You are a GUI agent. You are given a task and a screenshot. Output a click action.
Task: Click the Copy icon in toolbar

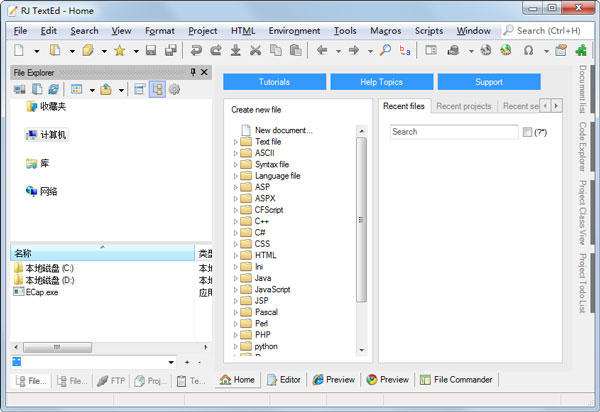(x=276, y=50)
